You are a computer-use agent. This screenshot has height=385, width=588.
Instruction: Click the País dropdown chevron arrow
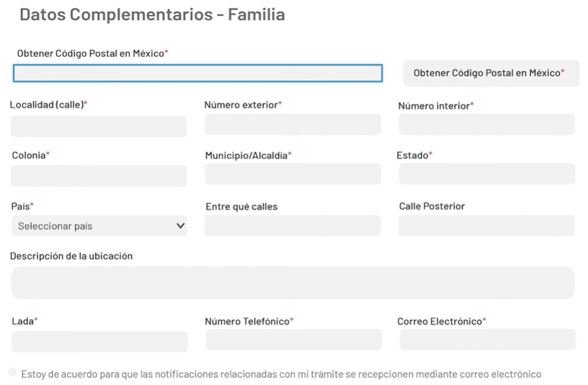pyautogui.click(x=180, y=226)
